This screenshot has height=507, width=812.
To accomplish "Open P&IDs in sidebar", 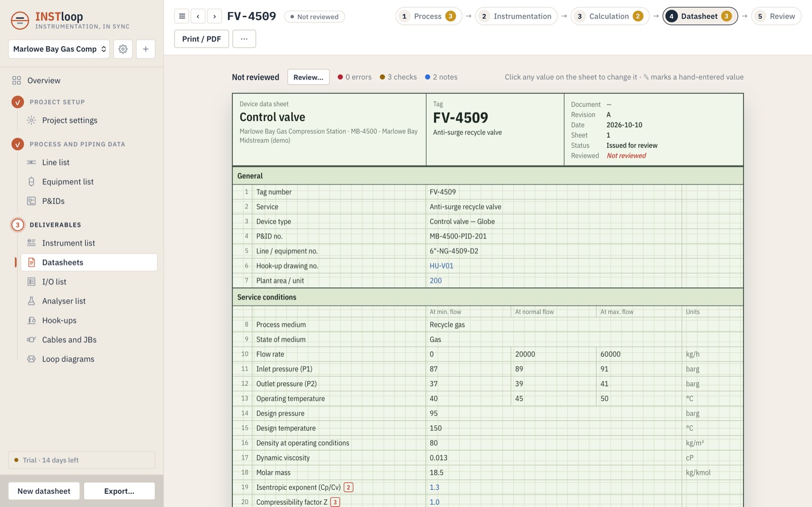I will click(89, 201).
